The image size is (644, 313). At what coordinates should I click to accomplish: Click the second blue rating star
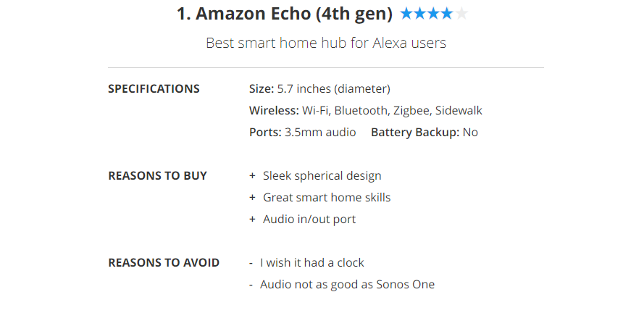(x=420, y=13)
